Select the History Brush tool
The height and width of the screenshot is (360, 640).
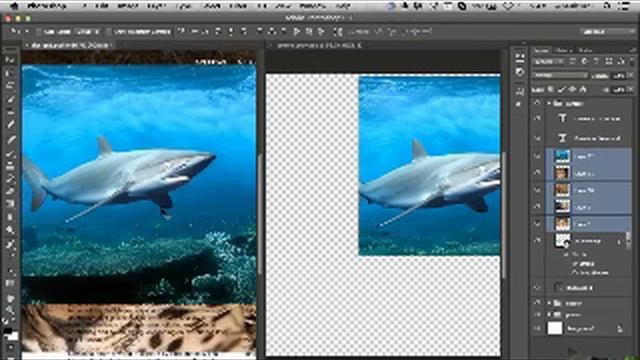click(10, 179)
